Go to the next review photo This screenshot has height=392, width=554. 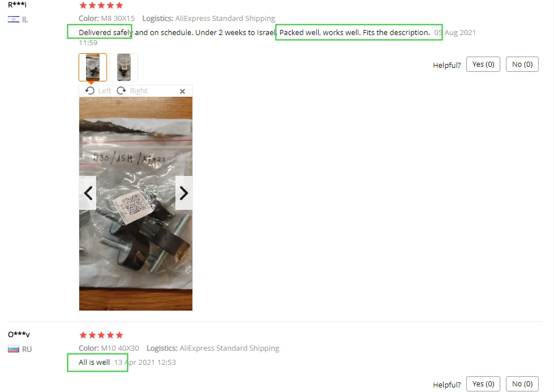tap(184, 193)
